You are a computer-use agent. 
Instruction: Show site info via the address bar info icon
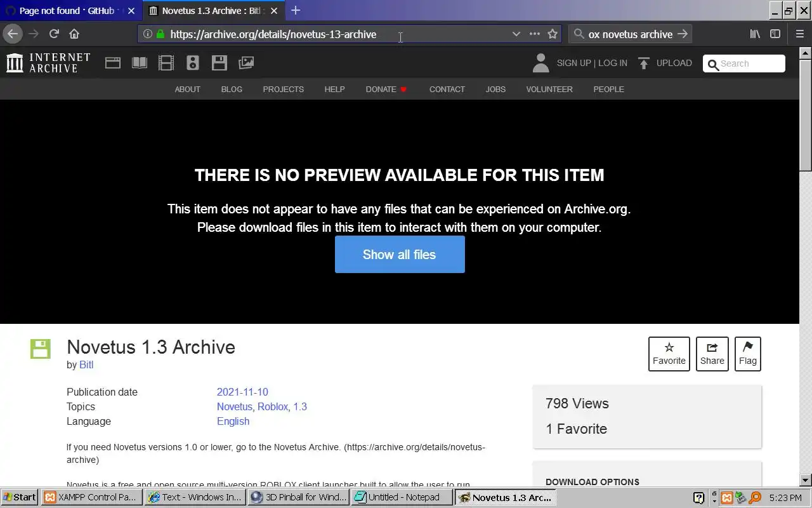coord(148,34)
